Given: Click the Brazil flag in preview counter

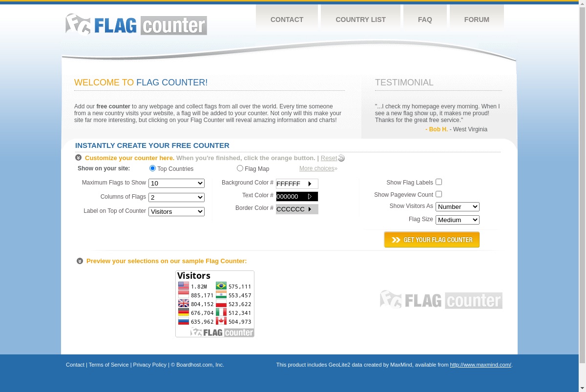Looking at the screenshot, I should (221, 286).
